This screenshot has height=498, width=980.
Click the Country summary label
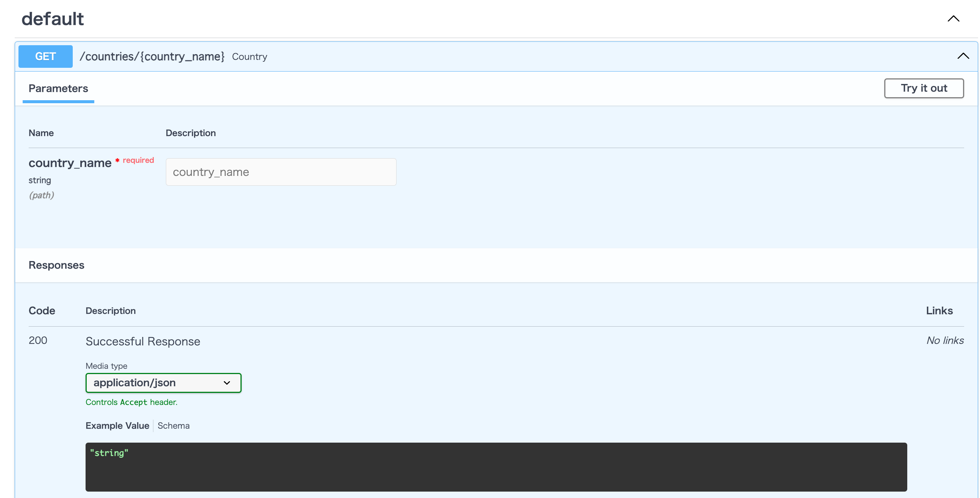pyautogui.click(x=250, y=56)
